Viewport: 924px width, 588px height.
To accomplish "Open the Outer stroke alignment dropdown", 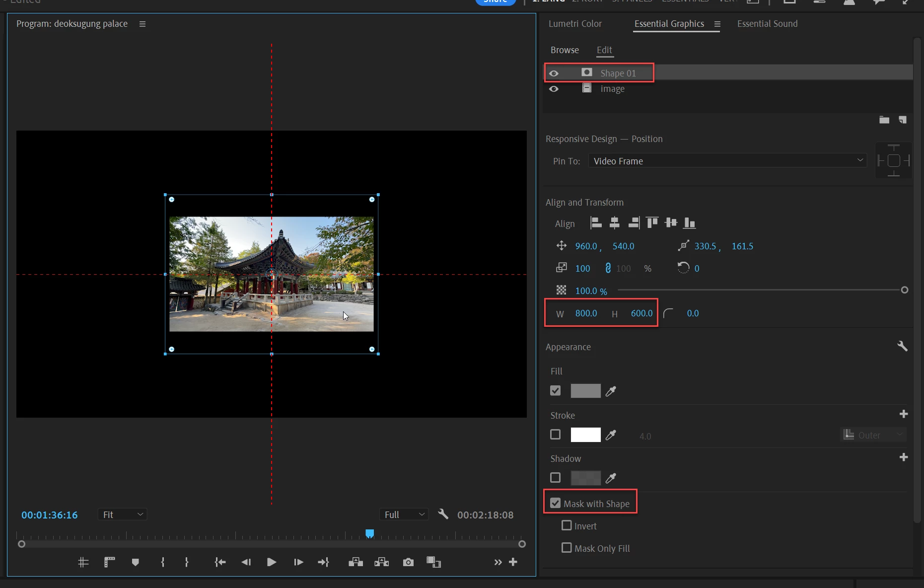I will point(873,435).
